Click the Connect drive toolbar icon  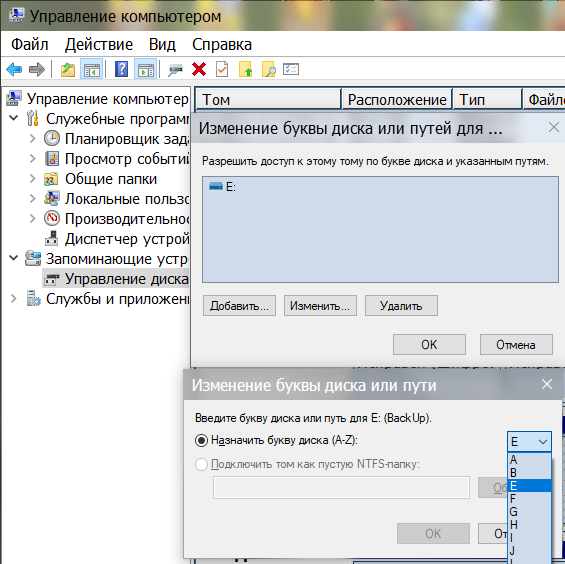[x=175, y=70]
